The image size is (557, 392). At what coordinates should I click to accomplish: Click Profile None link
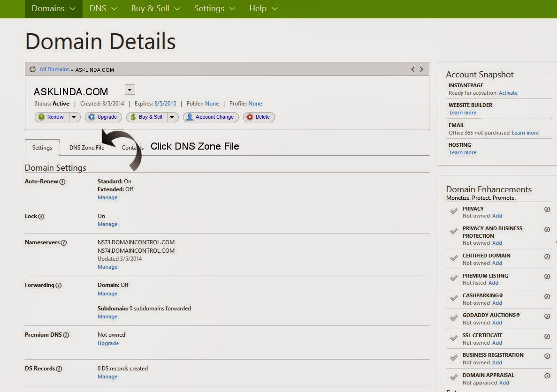[x=255, y=104]
